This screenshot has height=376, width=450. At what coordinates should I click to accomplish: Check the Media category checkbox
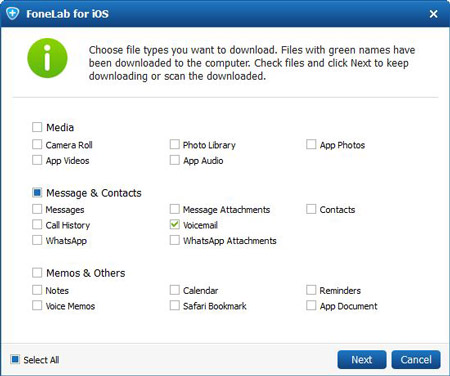(x=37, y=127)
